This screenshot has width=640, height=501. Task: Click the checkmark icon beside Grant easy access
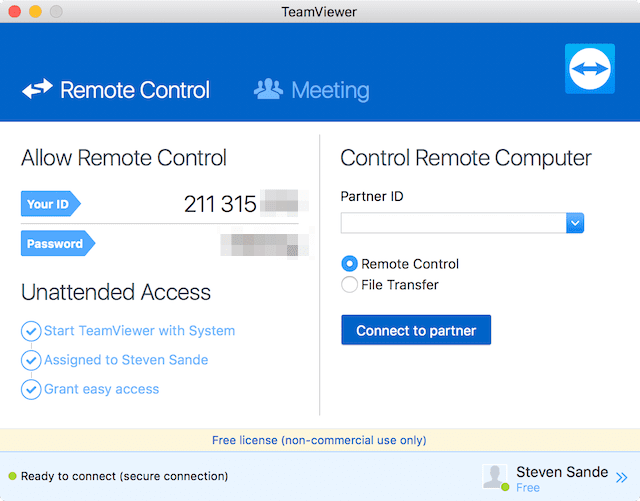(31, 389)
